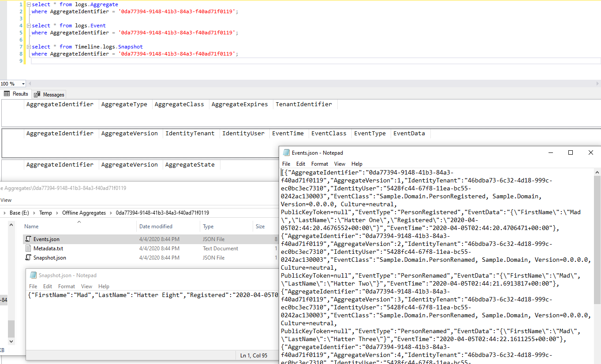Click the AggregateType column header
Image resolution: width=601 pixels, height=364 pixels.
pos(124,104)
